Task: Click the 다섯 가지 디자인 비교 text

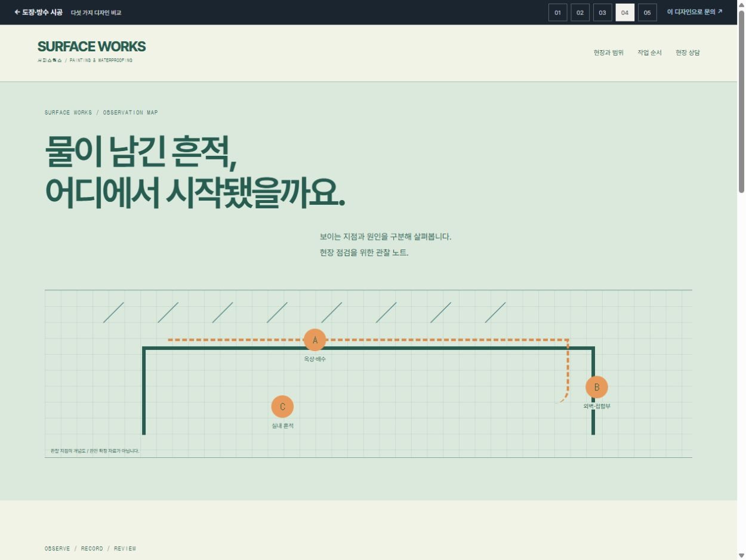Action: click(96, 13)
